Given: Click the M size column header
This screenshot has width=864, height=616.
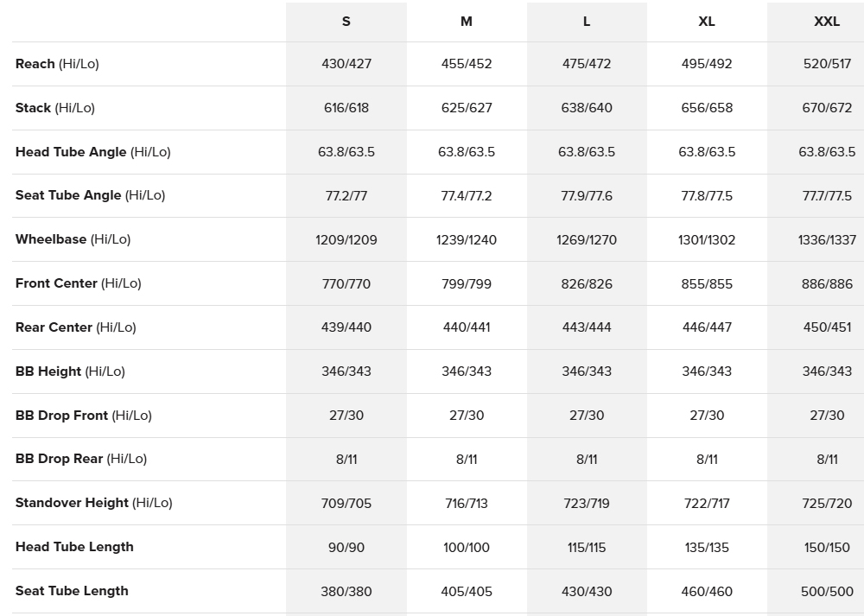Looking at the screenshot, I should (467, 22).
